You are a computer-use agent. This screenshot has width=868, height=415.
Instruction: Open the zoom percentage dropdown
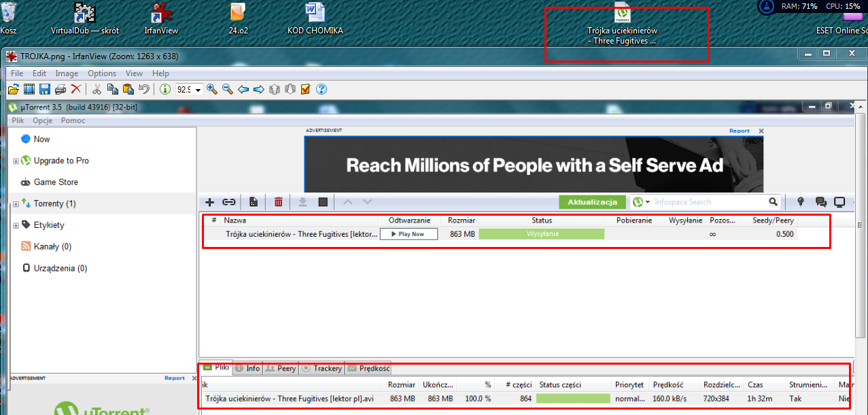coord(198,90)
